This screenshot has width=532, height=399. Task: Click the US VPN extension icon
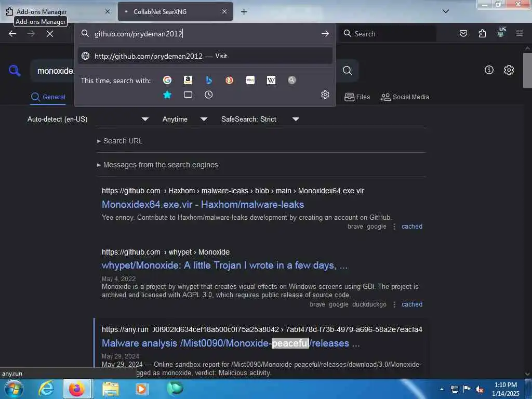(x=501, y=33)
